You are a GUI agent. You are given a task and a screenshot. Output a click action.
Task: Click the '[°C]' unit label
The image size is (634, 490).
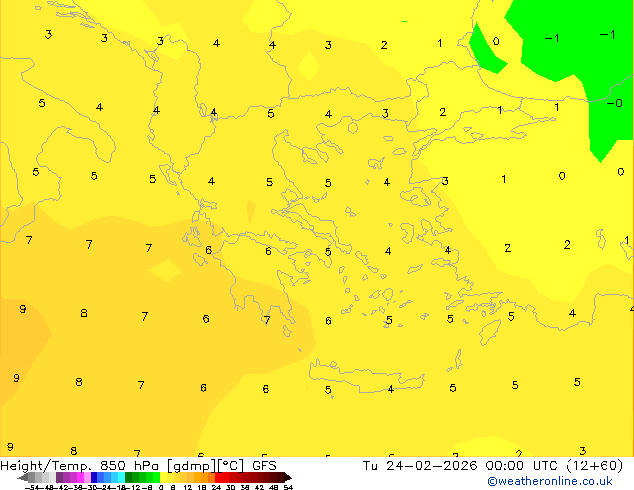click(x=231, y=466)
